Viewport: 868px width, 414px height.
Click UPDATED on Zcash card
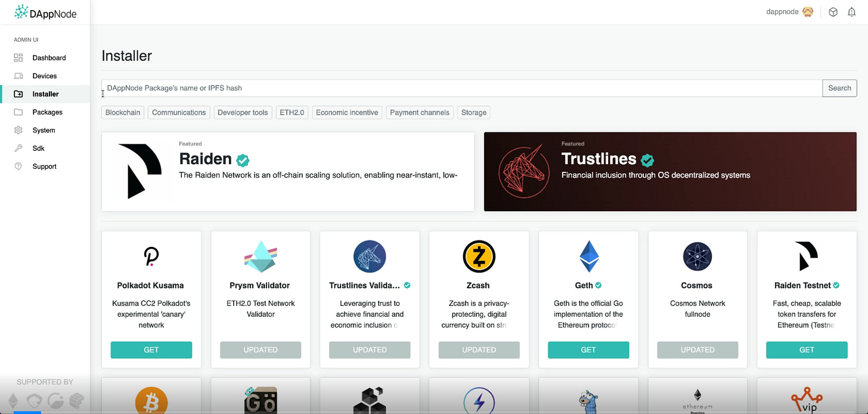[479, 350]
